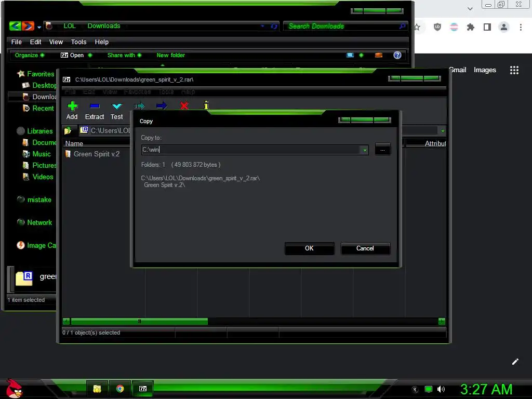The height and width of the screenshot is (399, 532).
Task: Open the File menu in Explorer
Action: point(16,42)
